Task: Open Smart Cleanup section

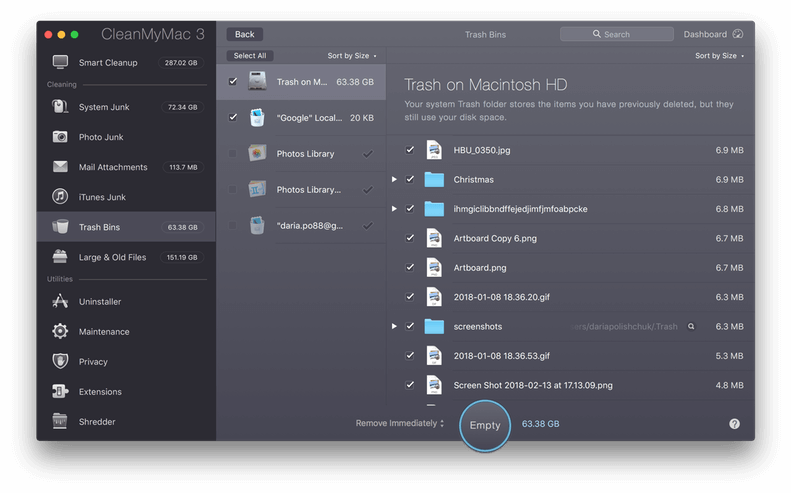Action: pyautogui.click(x=126, y=63)
